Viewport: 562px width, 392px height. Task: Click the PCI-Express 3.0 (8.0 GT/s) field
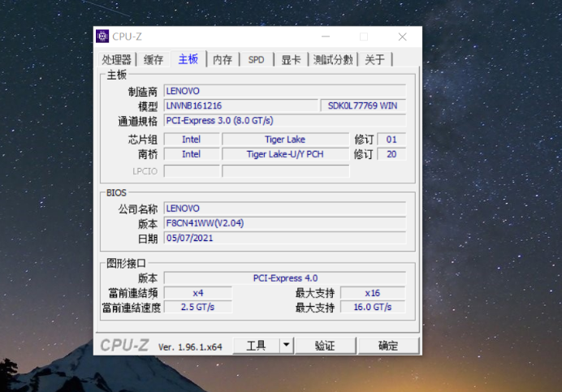[285, 120]
